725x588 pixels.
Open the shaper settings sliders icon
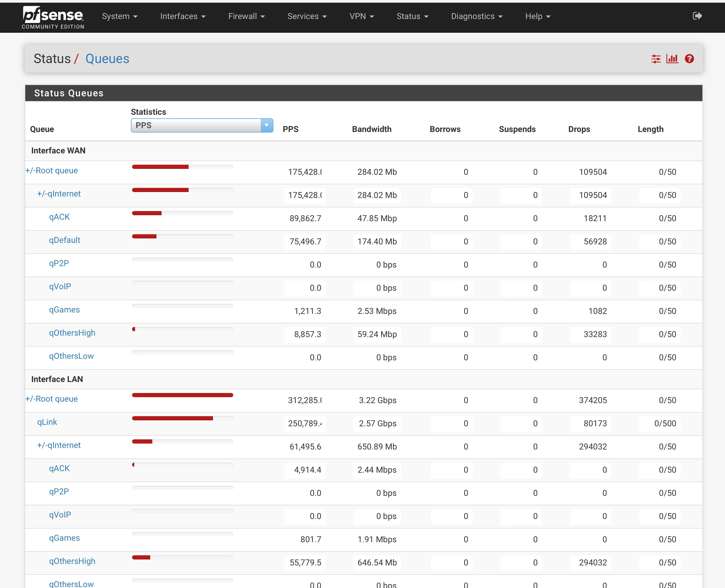coord(656,59)
